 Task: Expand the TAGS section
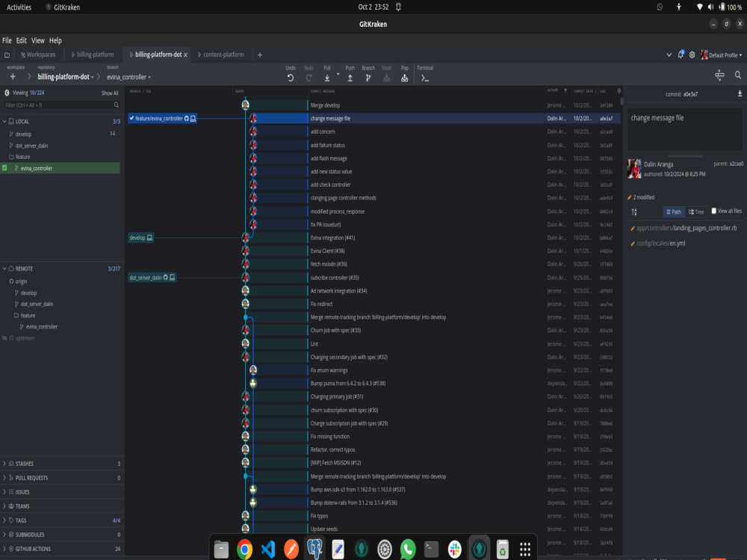[4, 520]
